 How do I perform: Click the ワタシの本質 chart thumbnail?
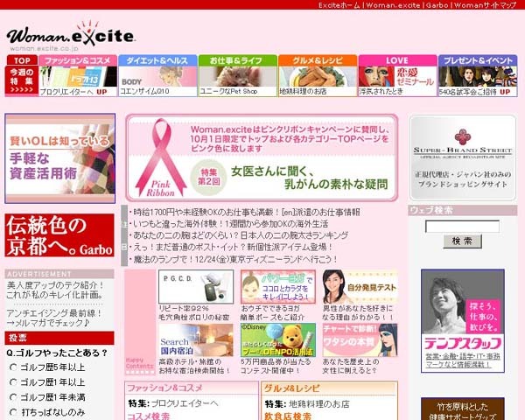pos(360,340)
